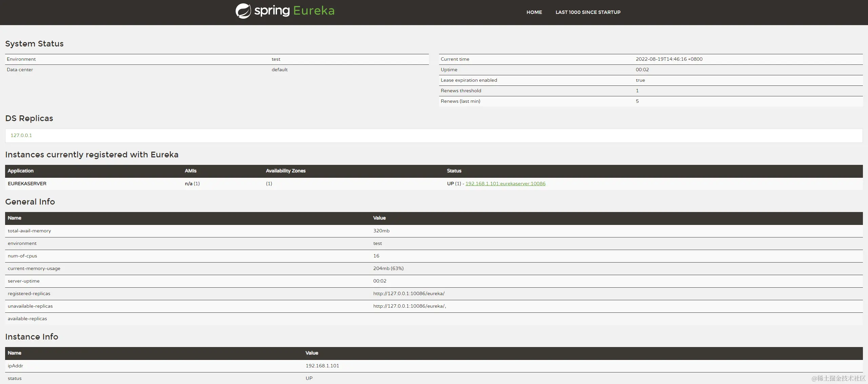This screenshot has height=384, width=868.
Task: Click the 127.0.0.1 DS replica link
Action: [21, 135]
